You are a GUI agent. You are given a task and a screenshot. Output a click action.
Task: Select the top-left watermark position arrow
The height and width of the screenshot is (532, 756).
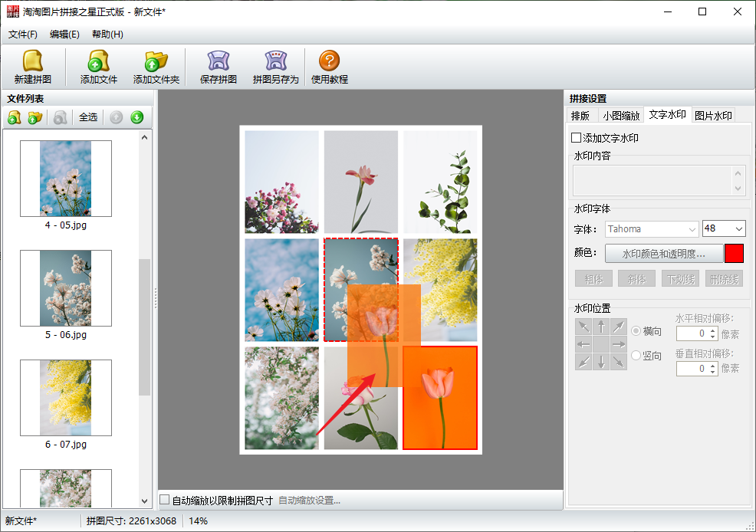pyautogui.click(x=583, y=327)
